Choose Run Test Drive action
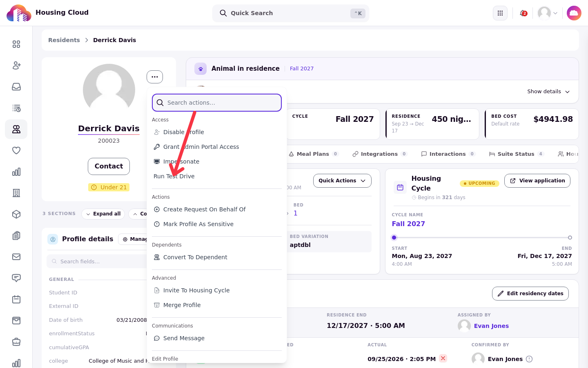Image resolution: width=588 pixels, height=368 pixels. [217, 176]
